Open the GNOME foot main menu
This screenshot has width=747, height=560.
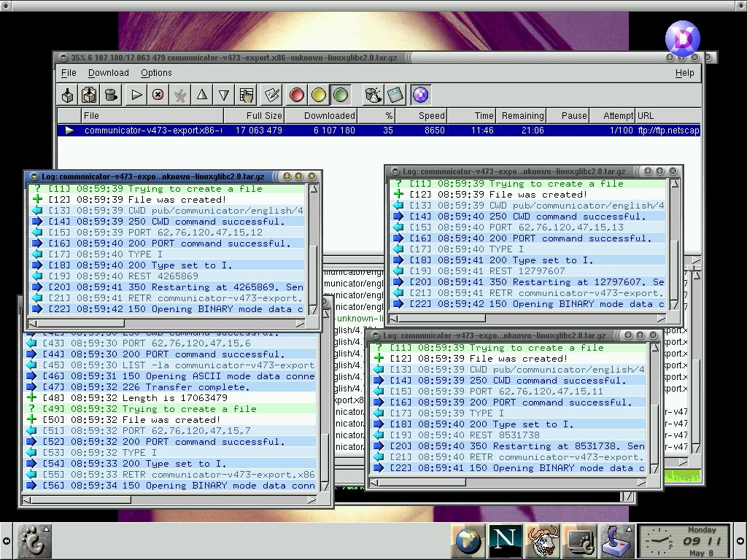[34, 540]
